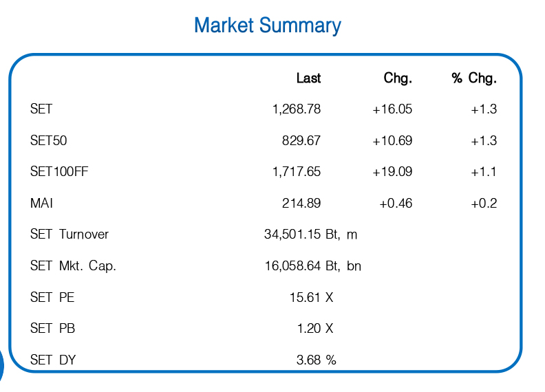Click turnover value 34,501.15 Bt, m
This screenshot has width=545, height=392.
(x=310, y=235)
